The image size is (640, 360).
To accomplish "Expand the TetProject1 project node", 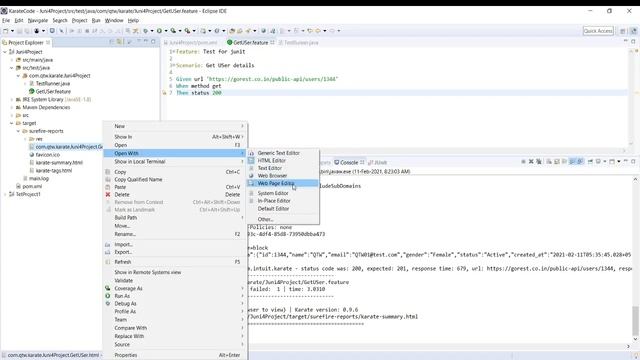I will click(x=5, y=194).
